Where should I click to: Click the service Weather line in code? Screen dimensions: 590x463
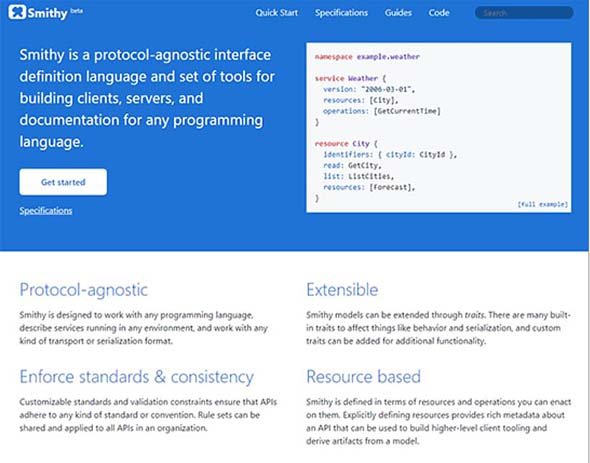click(x=350, y=79)
